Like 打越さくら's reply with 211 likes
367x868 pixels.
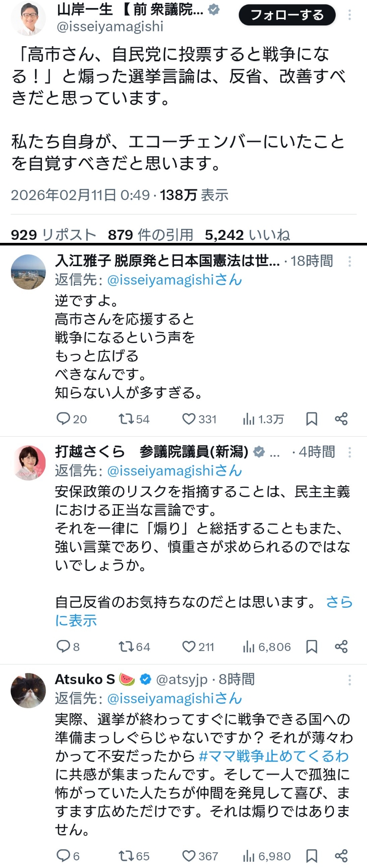click(188, 646)
